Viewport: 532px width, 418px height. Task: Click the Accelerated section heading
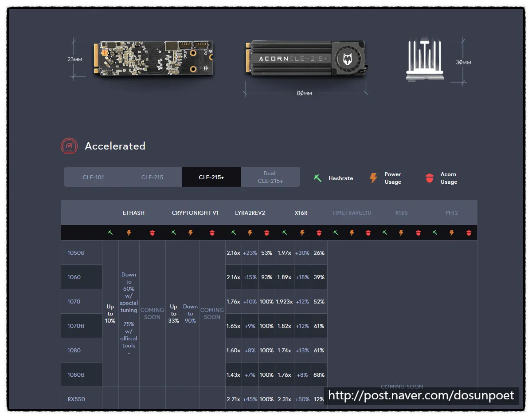pos(115,146)
